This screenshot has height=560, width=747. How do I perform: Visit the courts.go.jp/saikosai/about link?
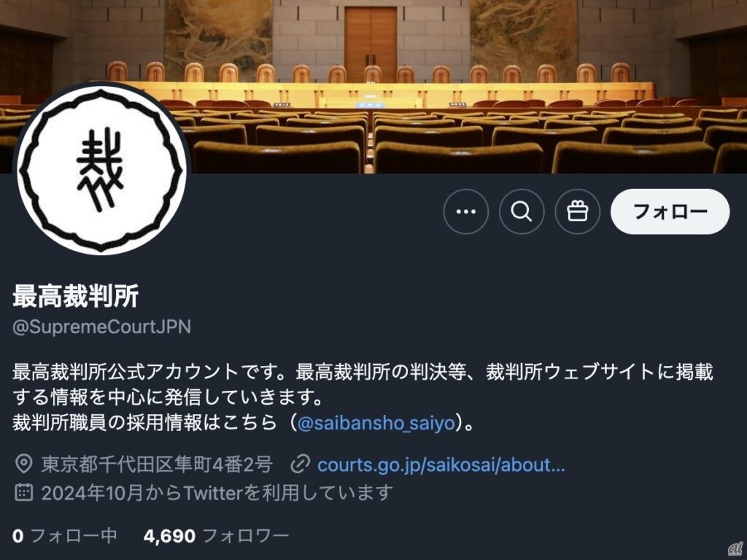[x=441, y=464]
